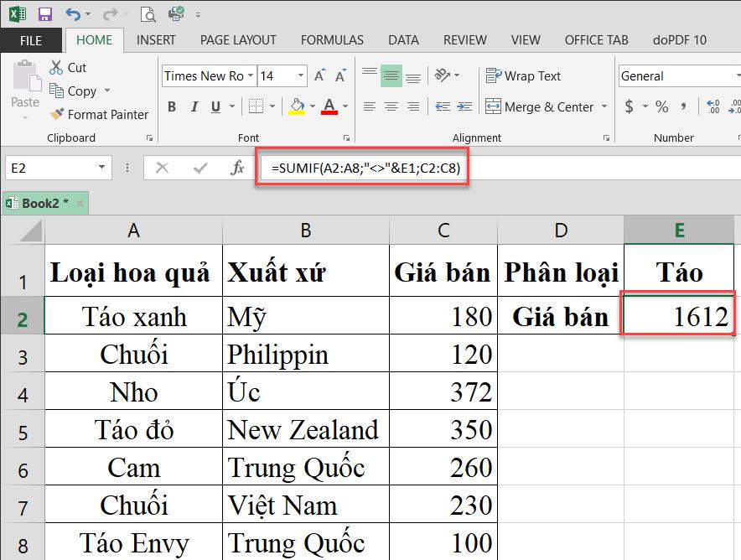Switch to the FORMULAS ribbon tab
Screen dimensions: 741x560
[x=332, y=39]
